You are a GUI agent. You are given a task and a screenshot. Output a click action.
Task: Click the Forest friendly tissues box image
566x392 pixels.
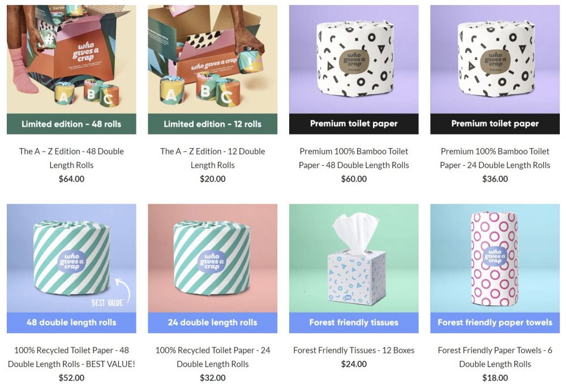(x=354, y=258)
